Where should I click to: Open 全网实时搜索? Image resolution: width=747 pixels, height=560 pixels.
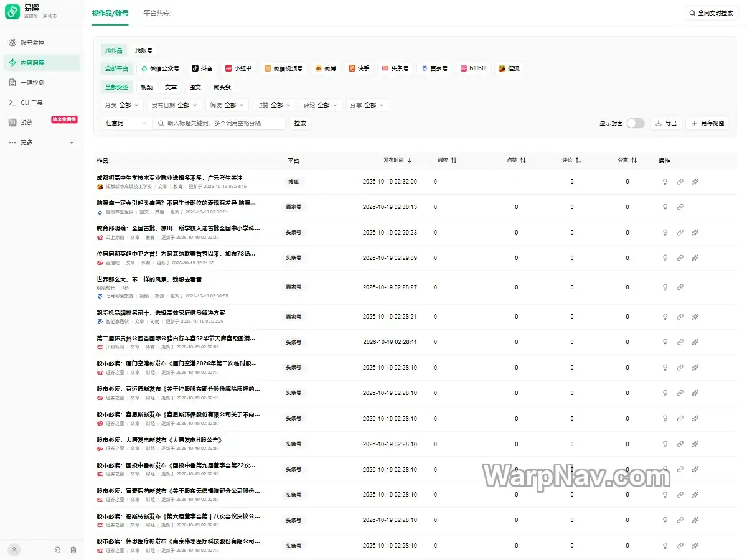(712, 13)
